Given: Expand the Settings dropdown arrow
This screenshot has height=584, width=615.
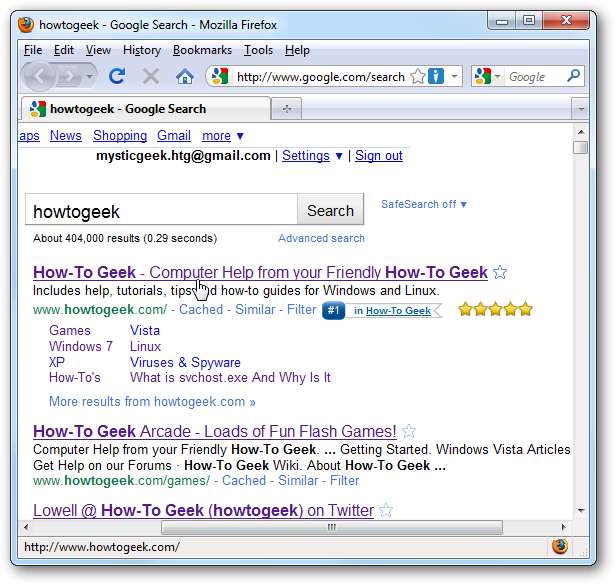Looking at the screenshot, I should 339,156.
